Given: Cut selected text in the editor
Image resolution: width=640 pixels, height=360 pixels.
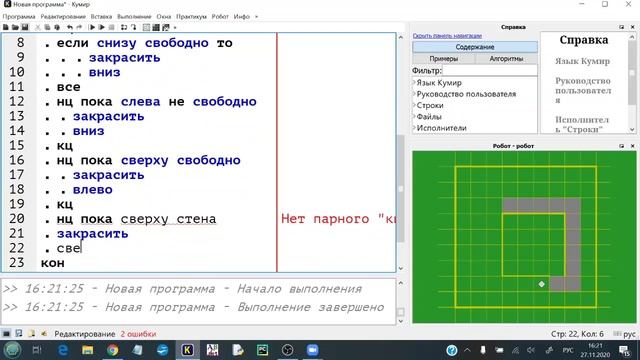Looking at the screenshot, I should (38, 27).
